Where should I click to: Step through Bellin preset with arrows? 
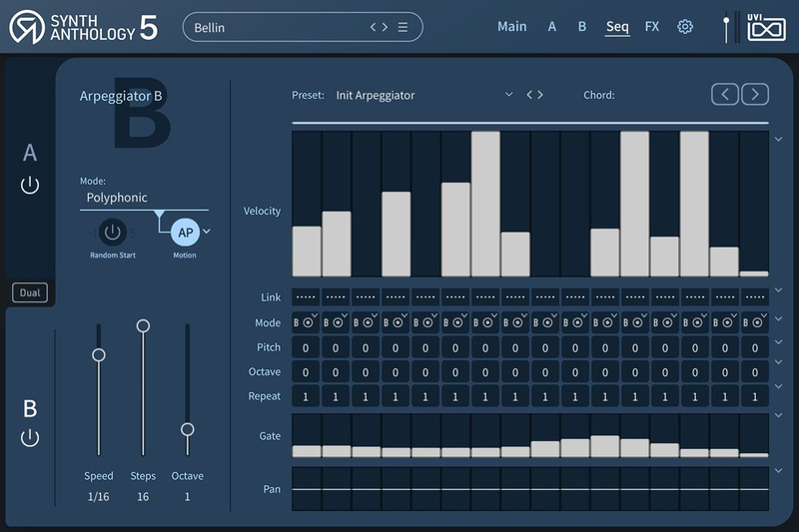pos(379,27)
